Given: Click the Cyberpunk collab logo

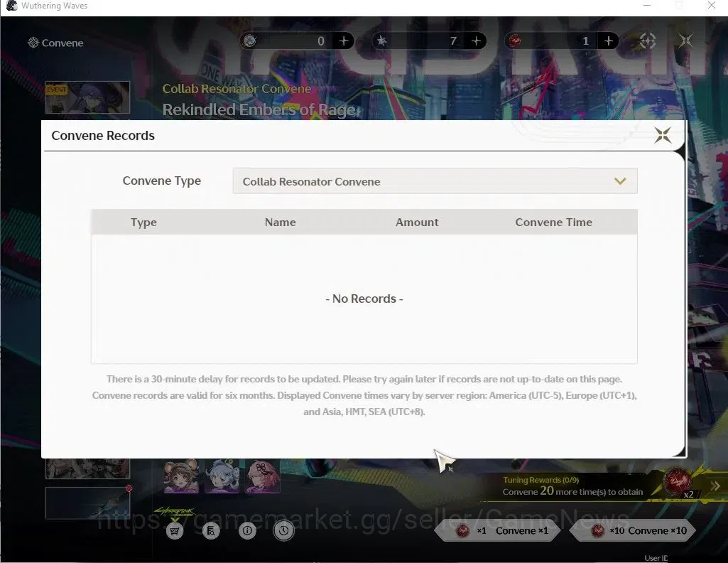Looking at the screenshot, I should point(173,511).
